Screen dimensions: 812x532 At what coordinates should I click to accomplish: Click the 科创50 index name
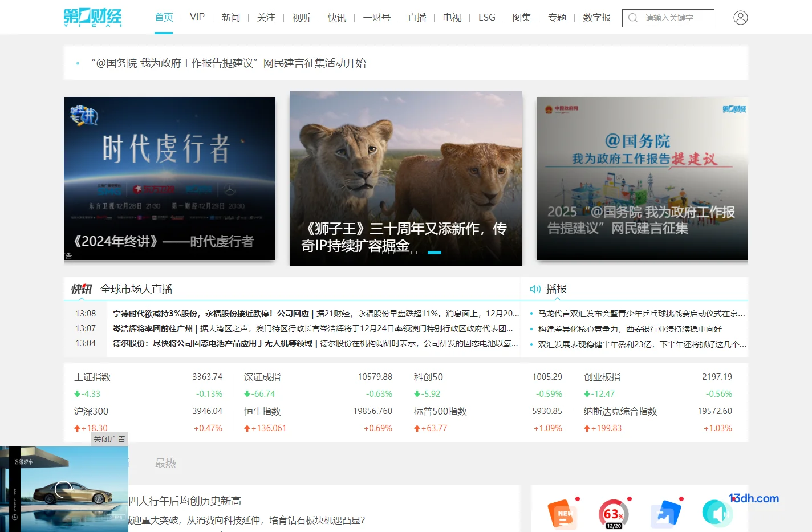(x=428, y=377)
